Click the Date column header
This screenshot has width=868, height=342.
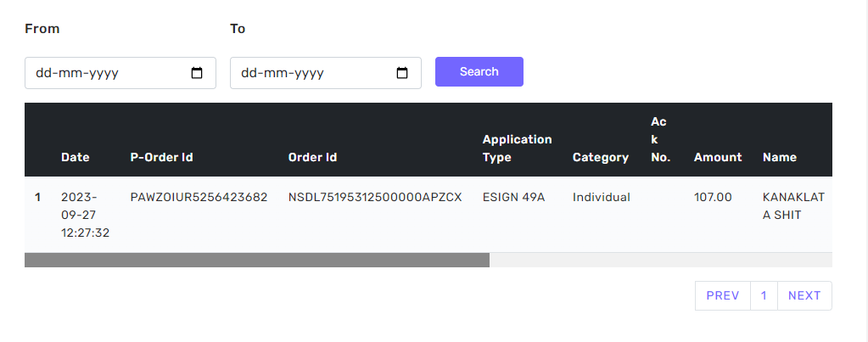tap(75, 157)
